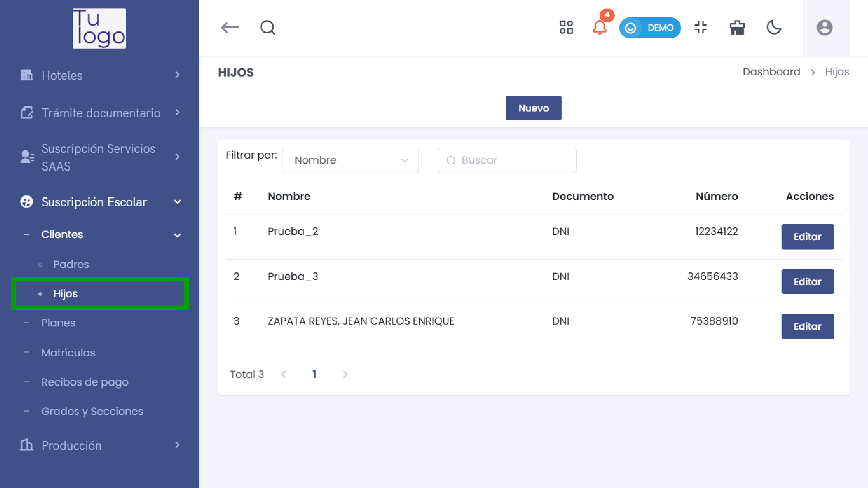Image resolution: width=868 pixels, height=488 pixels.
Task: Click the Dashboard breadcrumb link
Action: pos(771,72)
